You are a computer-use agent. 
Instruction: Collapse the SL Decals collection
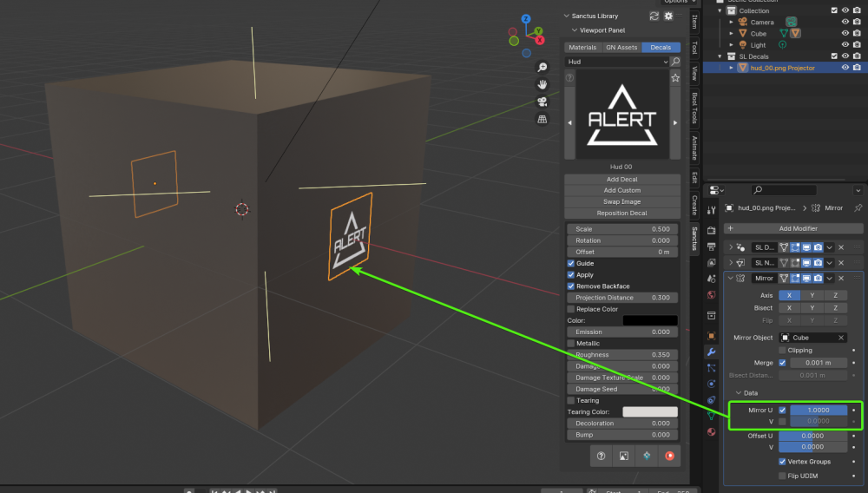point(720,56)
